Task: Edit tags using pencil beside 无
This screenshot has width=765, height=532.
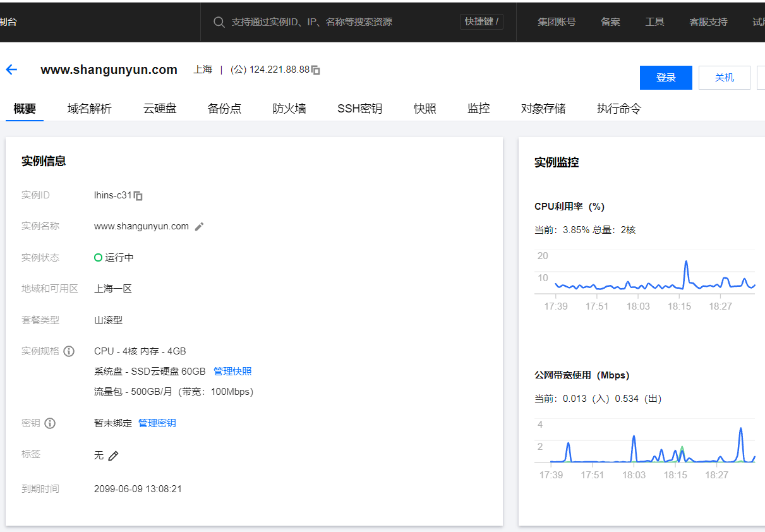Action: click(113, 456)
